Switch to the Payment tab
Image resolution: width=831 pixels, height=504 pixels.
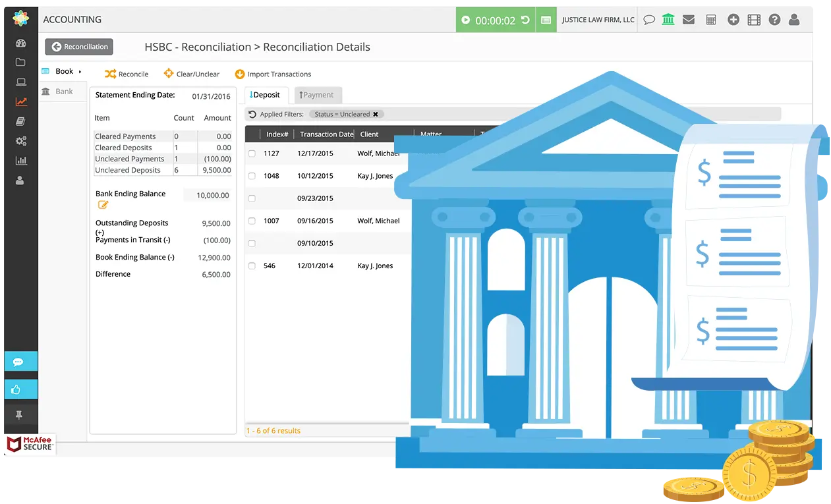click(x=318, y=95)
